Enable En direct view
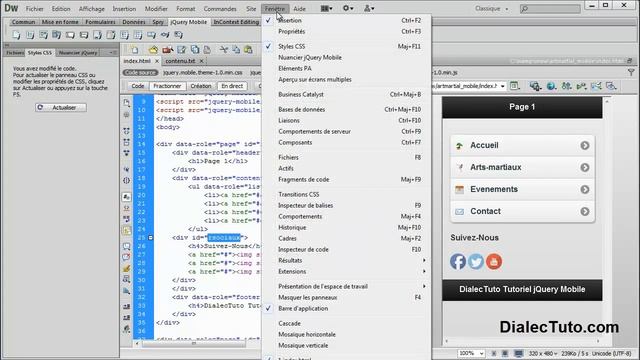Screen dimensions: 640x360 [232, 86]
